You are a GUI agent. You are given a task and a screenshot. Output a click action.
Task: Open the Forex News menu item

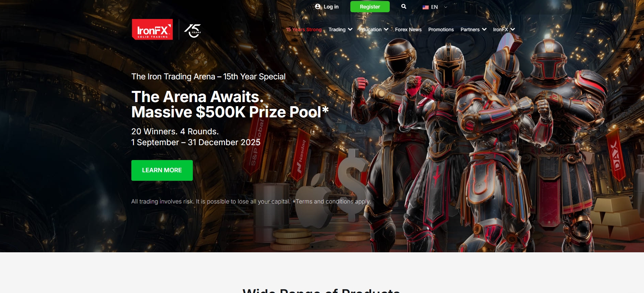tap(408, 30)
